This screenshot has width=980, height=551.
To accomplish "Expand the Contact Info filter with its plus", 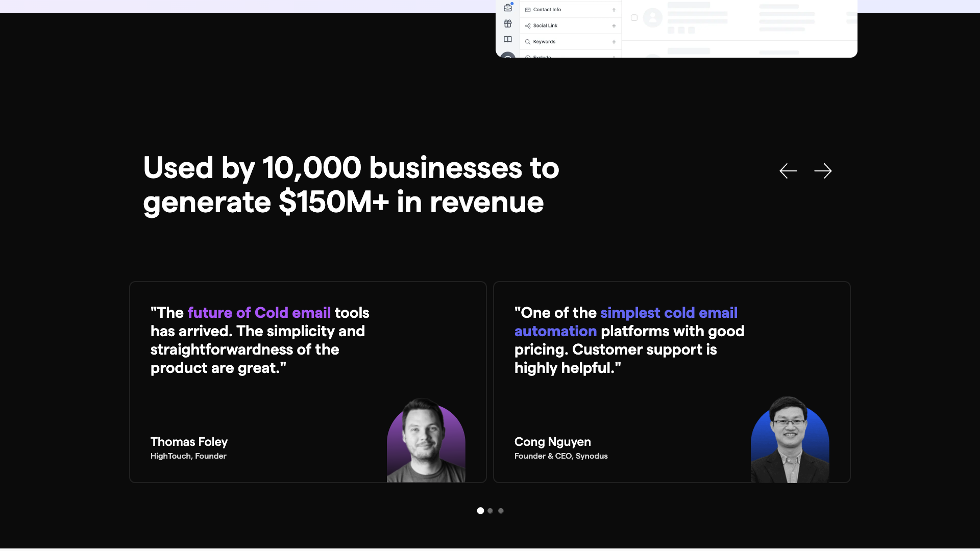I will 614,10.
